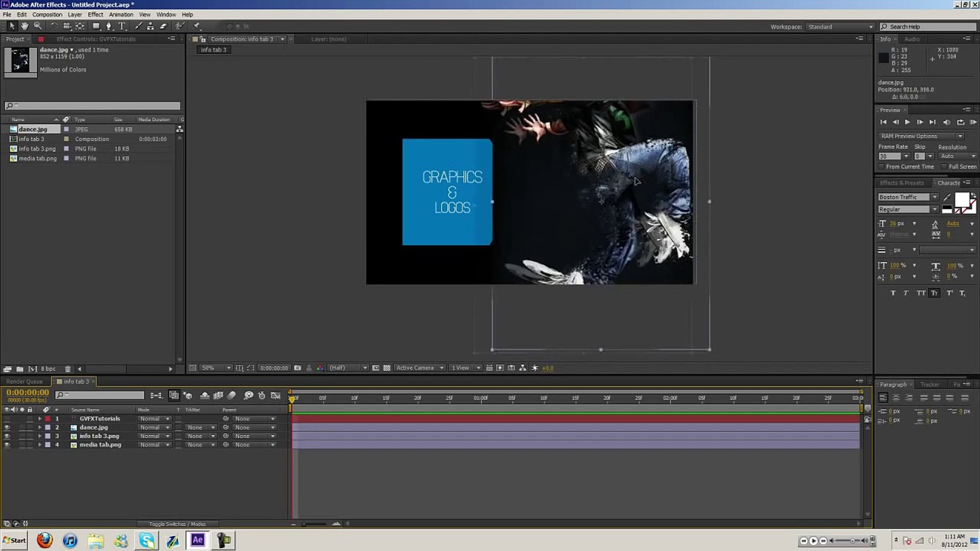The height and width of the screenshot is (551, 980).
Task: Select the Zoom tool in toolbar
Action: pyautogui.click(x=38, y=26)
